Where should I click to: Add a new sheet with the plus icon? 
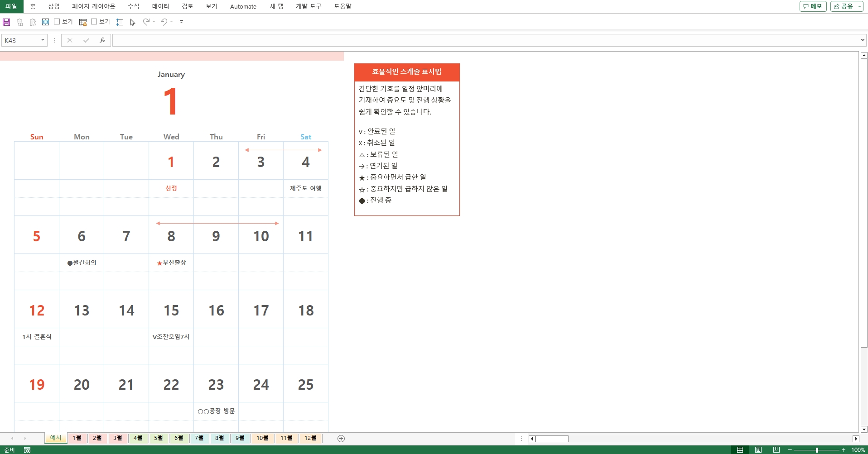point(341,438)
